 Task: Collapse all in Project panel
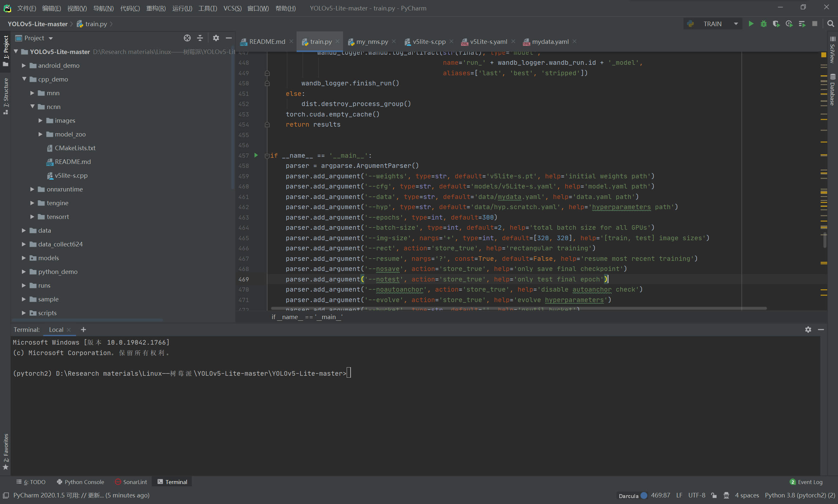coord(200,38)
